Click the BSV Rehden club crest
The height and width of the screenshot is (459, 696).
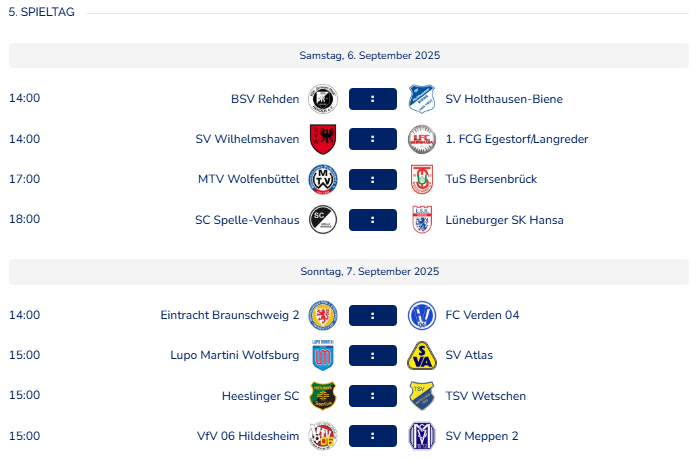(x=323, y=99)
